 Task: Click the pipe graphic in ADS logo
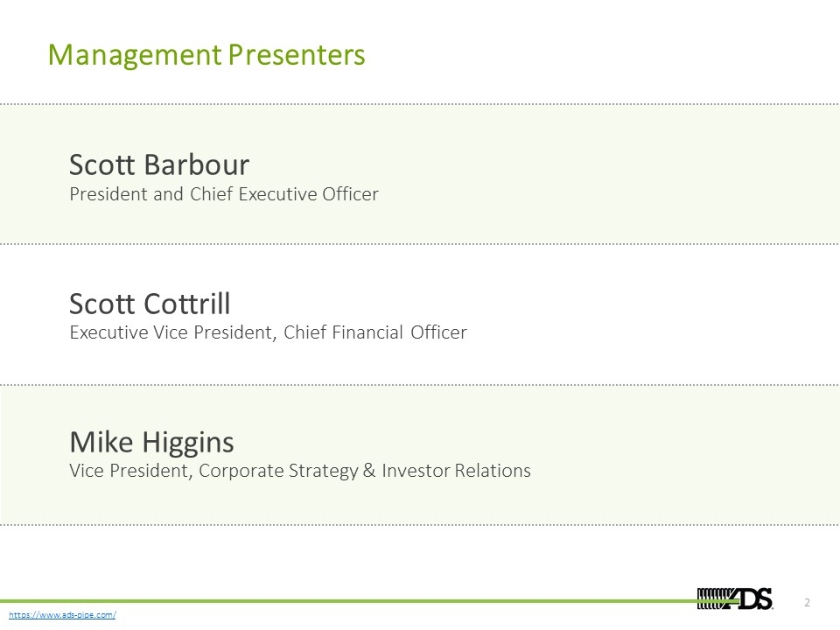715,598
